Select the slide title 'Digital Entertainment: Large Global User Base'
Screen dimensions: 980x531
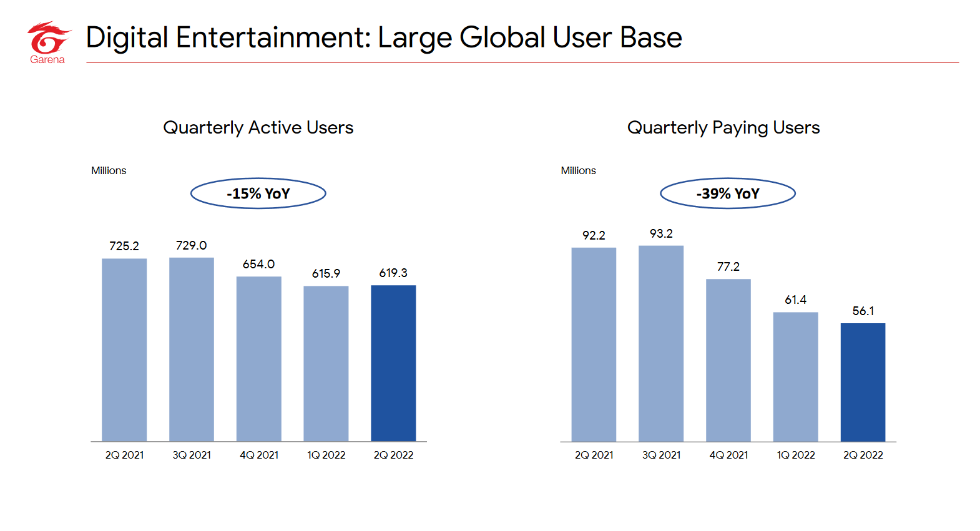point(384,37)
